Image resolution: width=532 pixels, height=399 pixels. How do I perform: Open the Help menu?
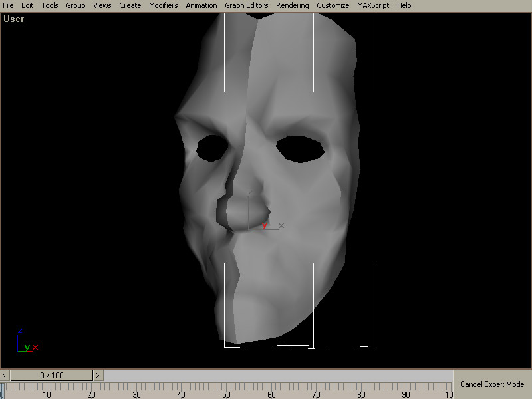click(x=404, y=5)
